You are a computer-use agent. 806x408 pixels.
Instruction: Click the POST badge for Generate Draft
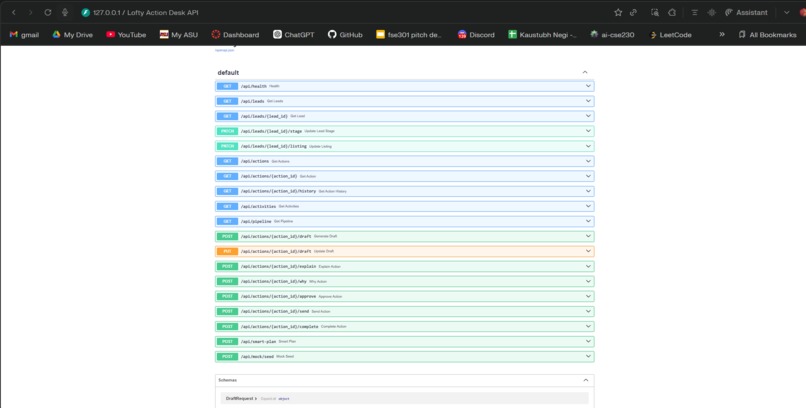point(227,236)
